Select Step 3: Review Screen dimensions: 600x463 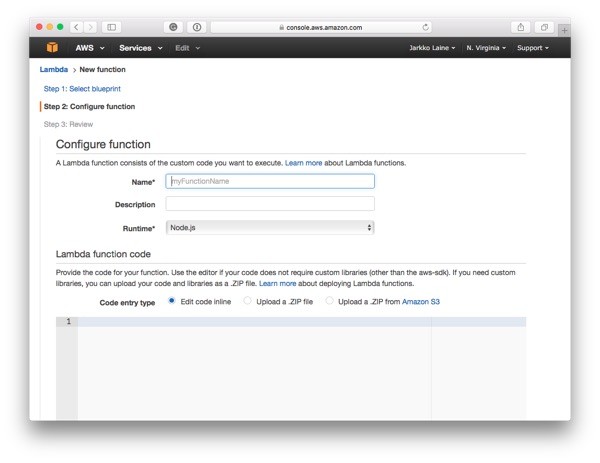click(x=68, y=124)
